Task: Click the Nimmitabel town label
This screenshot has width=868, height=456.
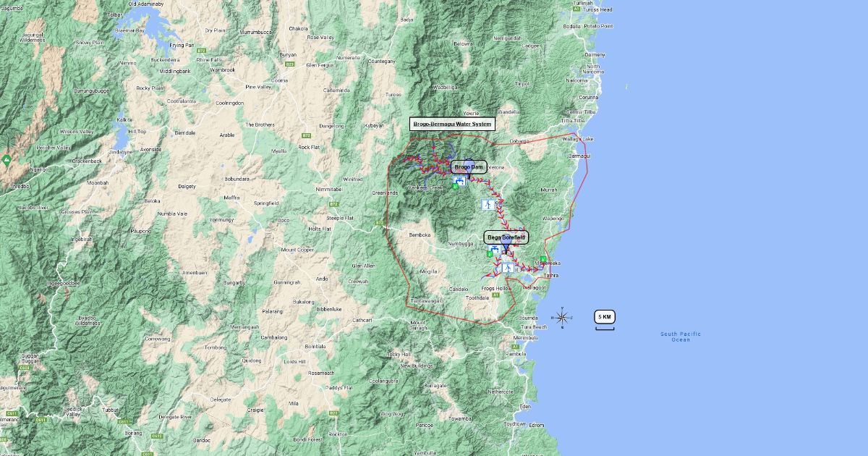Action: pos(330,188)
